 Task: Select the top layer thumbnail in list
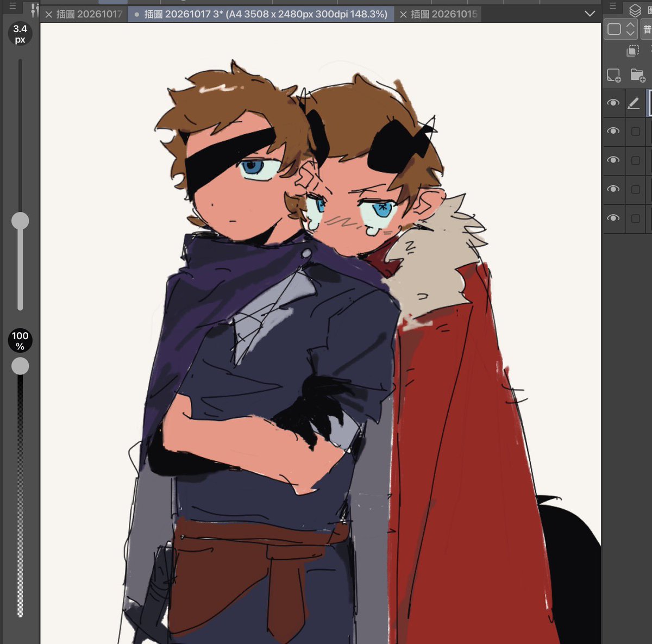click(650, 103)
